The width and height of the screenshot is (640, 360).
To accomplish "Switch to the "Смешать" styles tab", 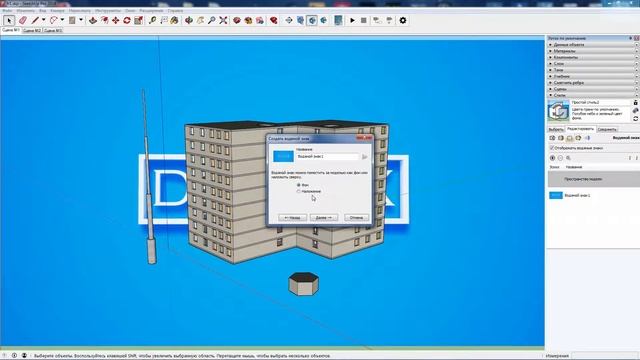I will 607,129.
